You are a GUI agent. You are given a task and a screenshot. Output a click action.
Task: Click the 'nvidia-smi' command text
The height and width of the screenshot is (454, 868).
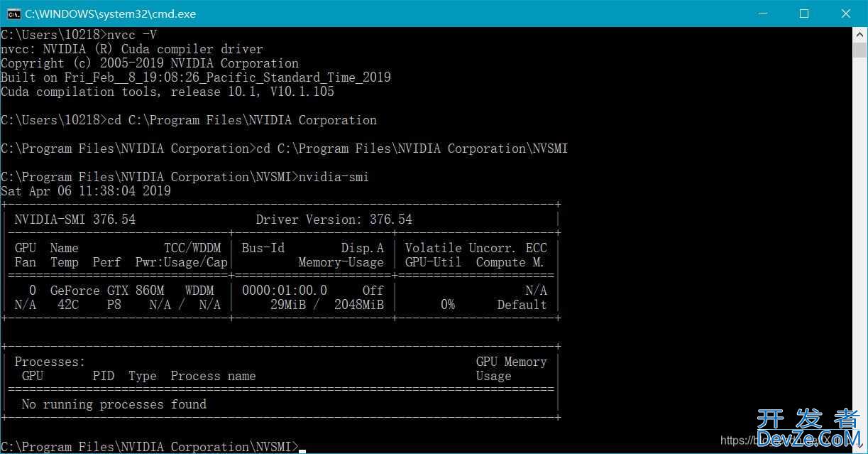[x=334, y=177]
